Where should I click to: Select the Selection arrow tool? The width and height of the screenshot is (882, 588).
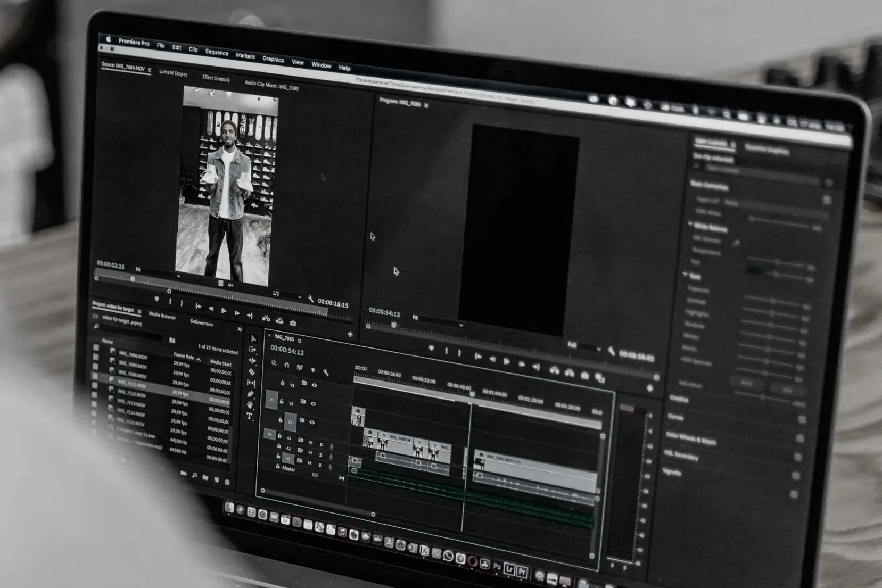pos(253,339)
